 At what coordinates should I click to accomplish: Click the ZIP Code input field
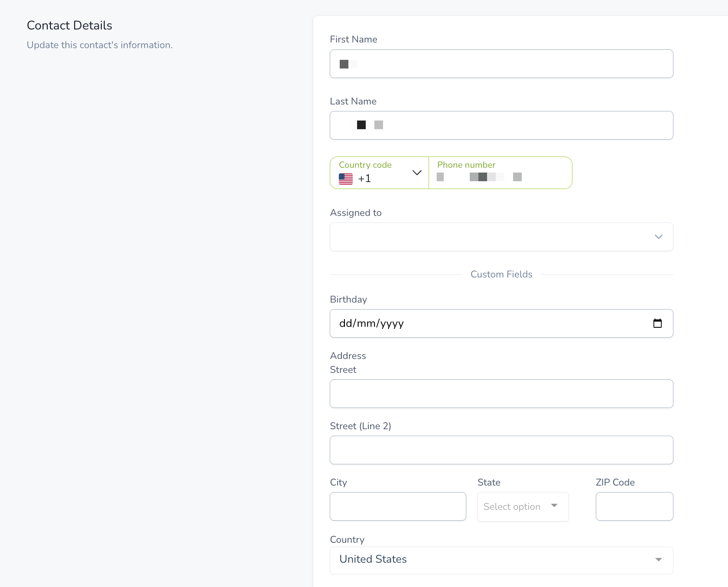[x=634, y=506]
